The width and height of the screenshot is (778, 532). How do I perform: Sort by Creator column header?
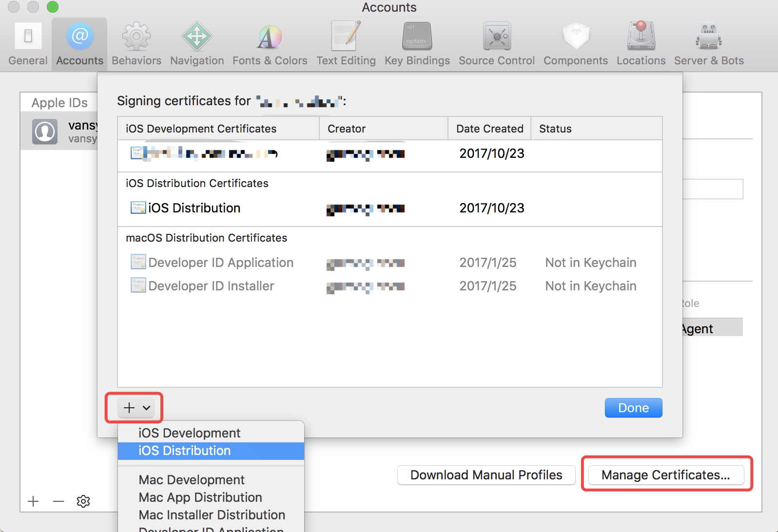point(384,129)
